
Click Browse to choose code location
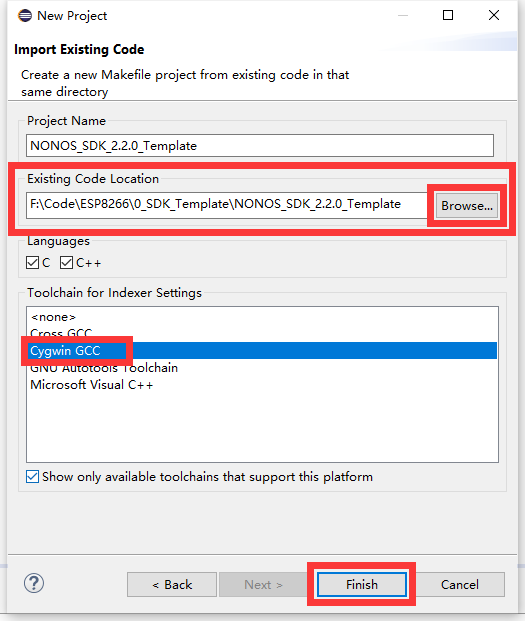tap(467, 206)
